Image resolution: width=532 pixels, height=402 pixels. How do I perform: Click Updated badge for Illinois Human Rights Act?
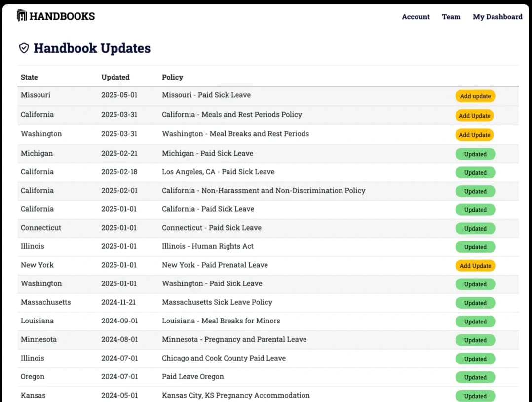tap(475, 247)
